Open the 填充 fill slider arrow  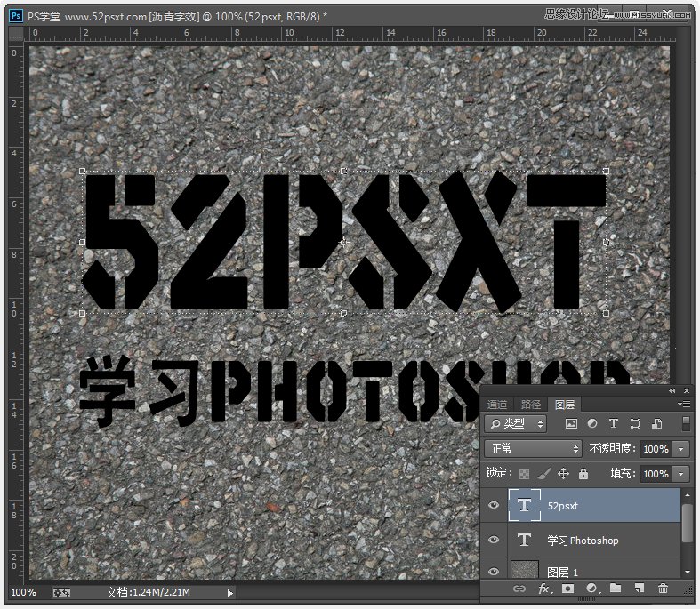tap(681, 474)
